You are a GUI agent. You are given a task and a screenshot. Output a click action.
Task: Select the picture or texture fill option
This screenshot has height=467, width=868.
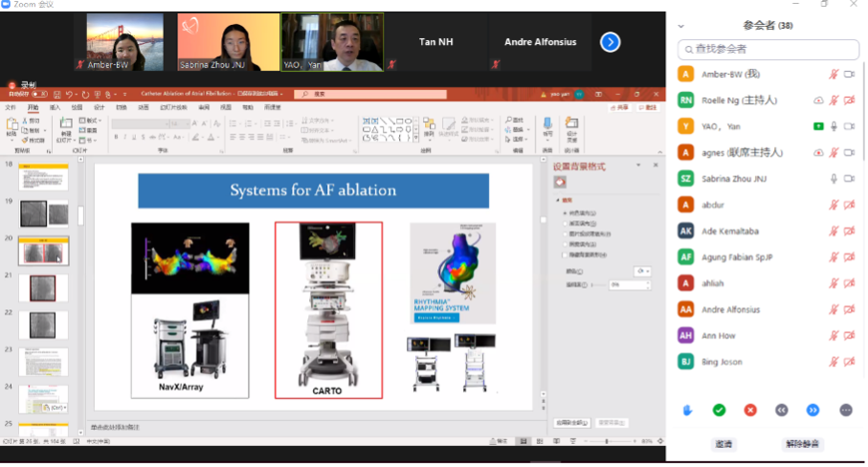[x=566, y=234]
